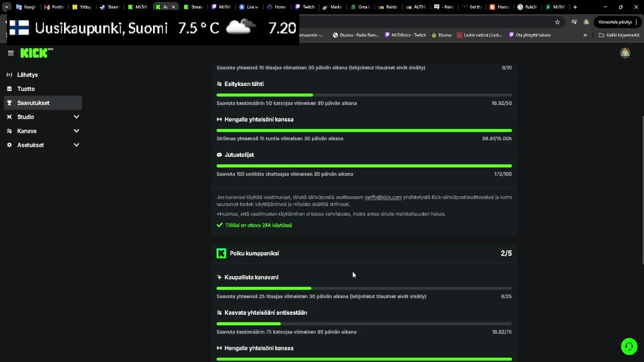Click the Tuotto sidebar icon

[x=9, y=89]
